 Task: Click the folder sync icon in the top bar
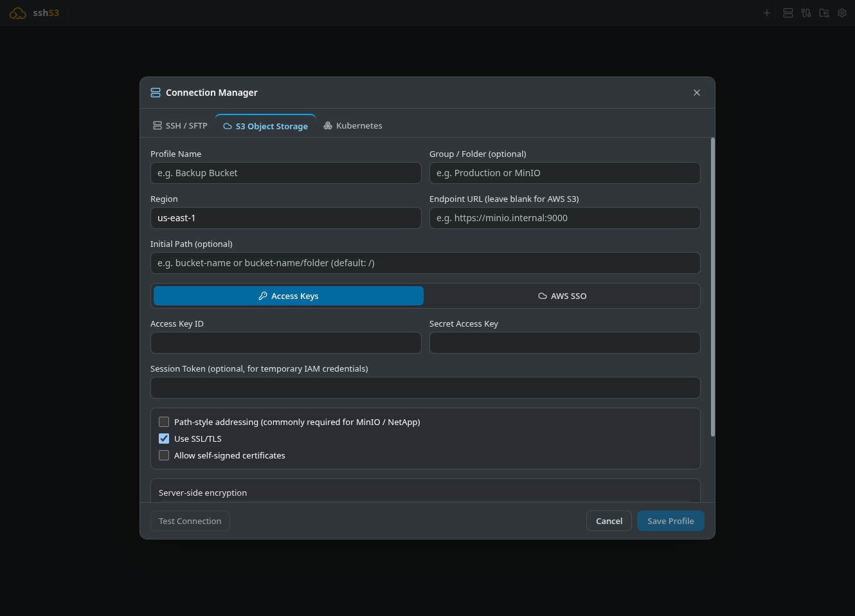(x=824, y=13)
